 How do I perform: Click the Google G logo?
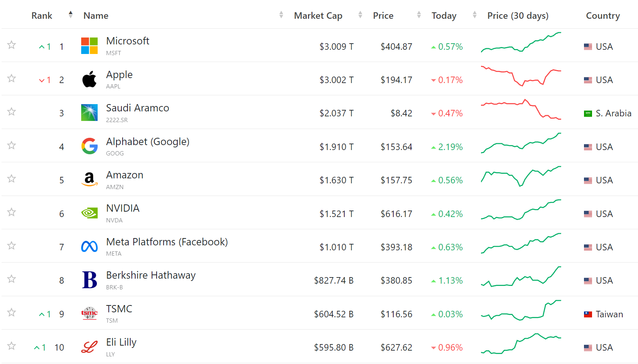(89, 146)
